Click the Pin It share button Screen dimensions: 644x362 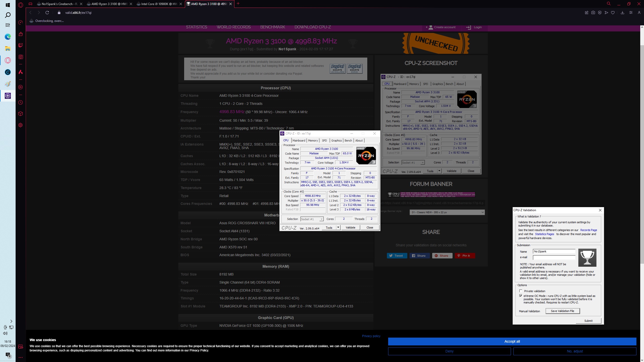[x=465, y=256]
